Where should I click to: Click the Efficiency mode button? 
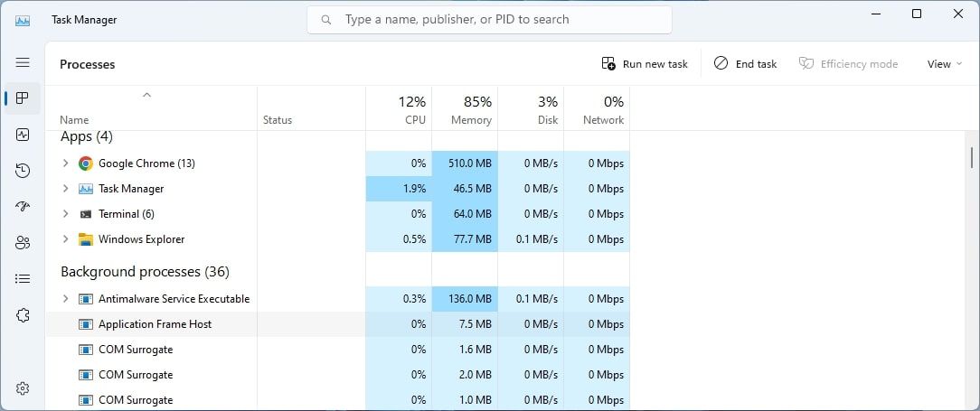tap(848, 64)
